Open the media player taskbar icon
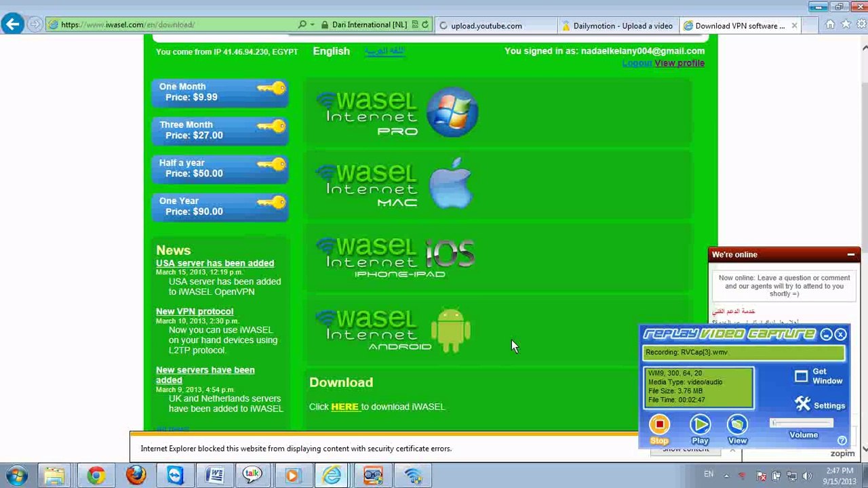This screenshot has height=488, width=868. click(292, 475)
